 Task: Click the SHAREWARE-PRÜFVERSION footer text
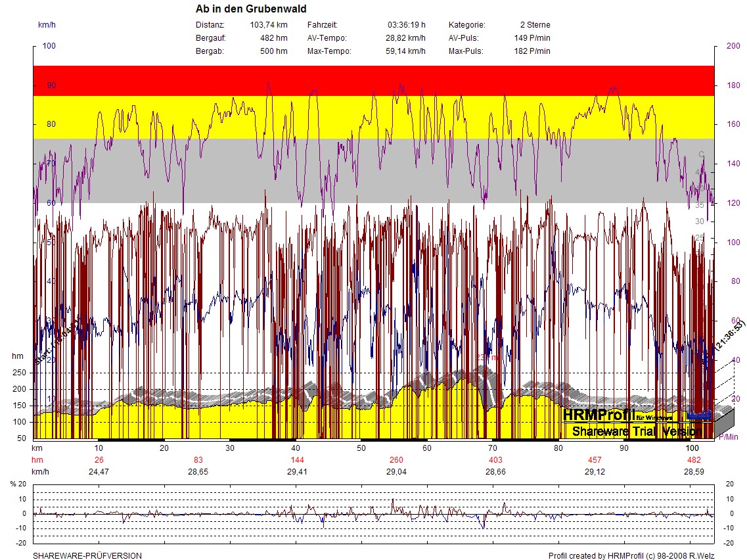coord(87,555)
